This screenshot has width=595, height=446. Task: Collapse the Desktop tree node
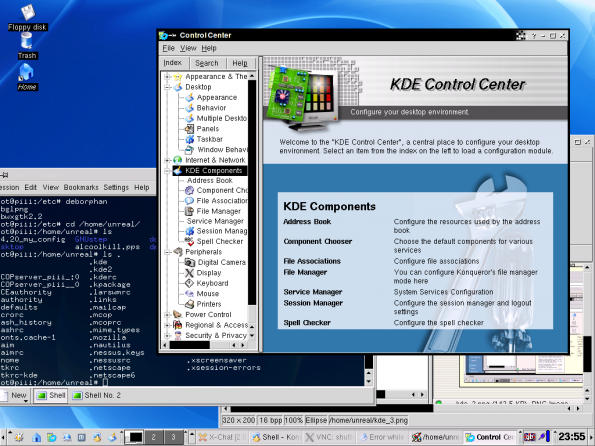pyautogui.click(x=167, y=87)
